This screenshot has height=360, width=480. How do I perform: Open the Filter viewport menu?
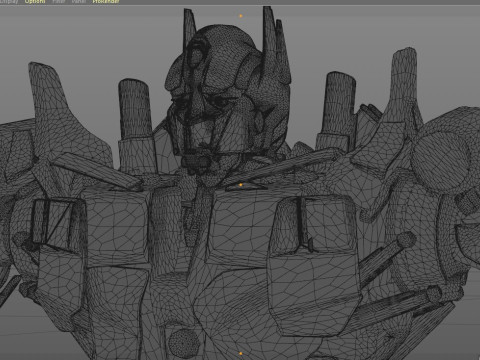point(59,1)
